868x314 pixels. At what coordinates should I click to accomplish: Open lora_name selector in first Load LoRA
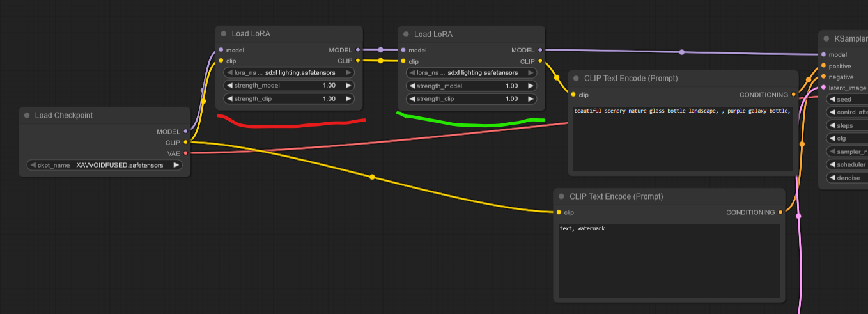[289, 72]
